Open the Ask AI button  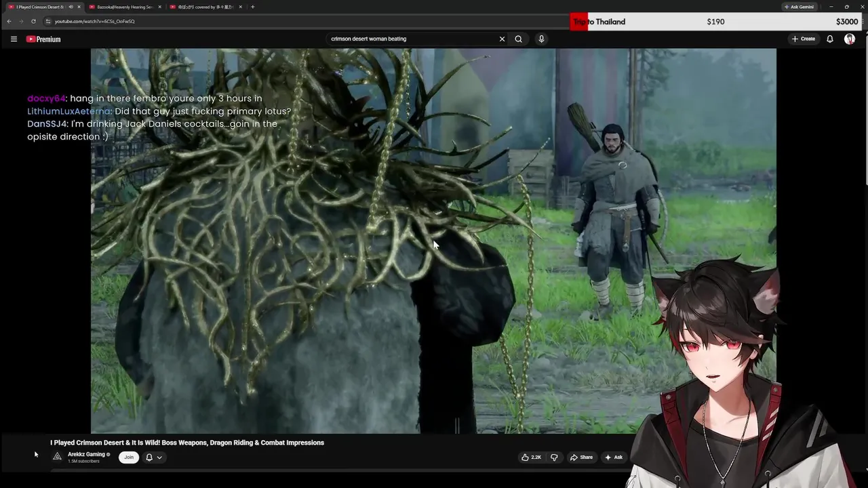click(614, 457)
